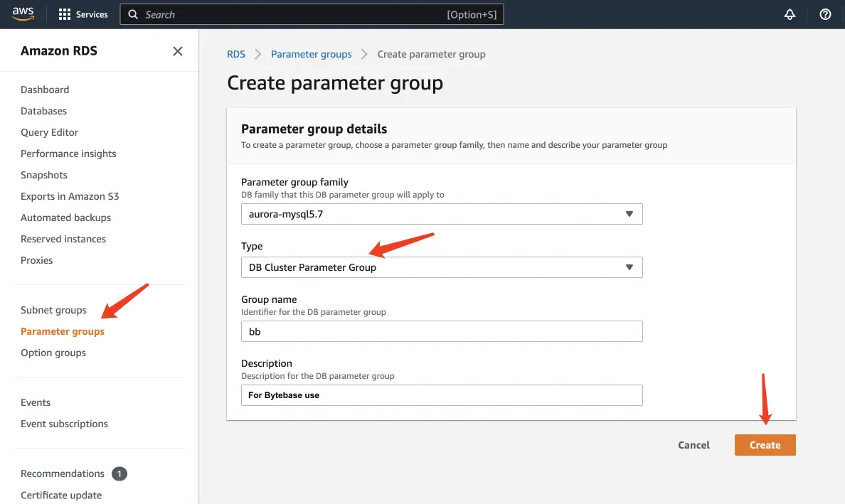The width and height of the screenshot is (845, 504).
Task: Open Proxies in sidebar
Action: click(x=37, y=260)
